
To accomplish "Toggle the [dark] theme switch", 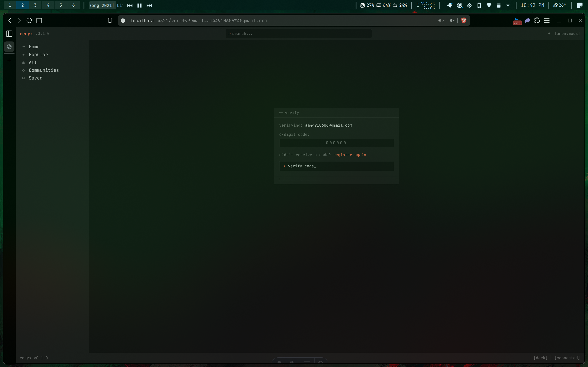I will click(540, 358).
